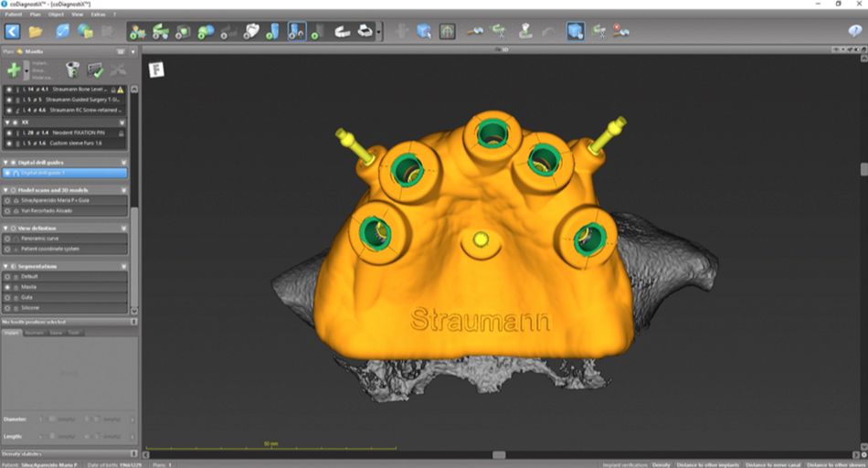Open the toolbar overflow dropdown arrow
868x468 pixels.
click(x=379, y=32)
